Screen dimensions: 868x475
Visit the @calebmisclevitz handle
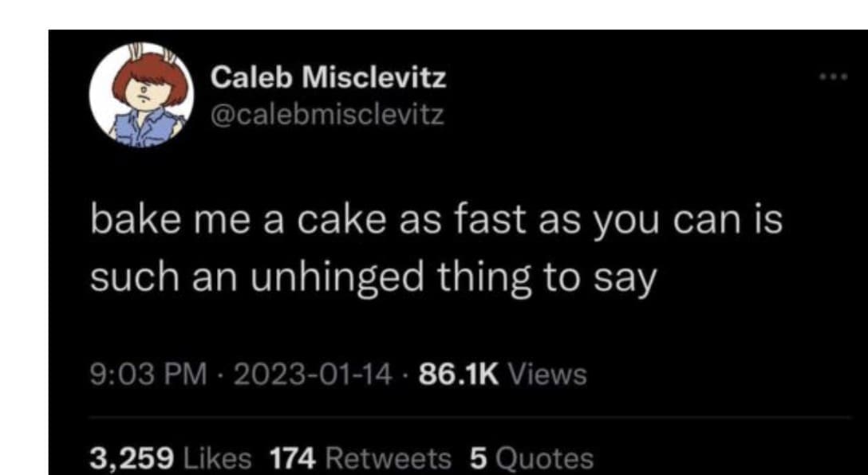(x=327, y=116)
